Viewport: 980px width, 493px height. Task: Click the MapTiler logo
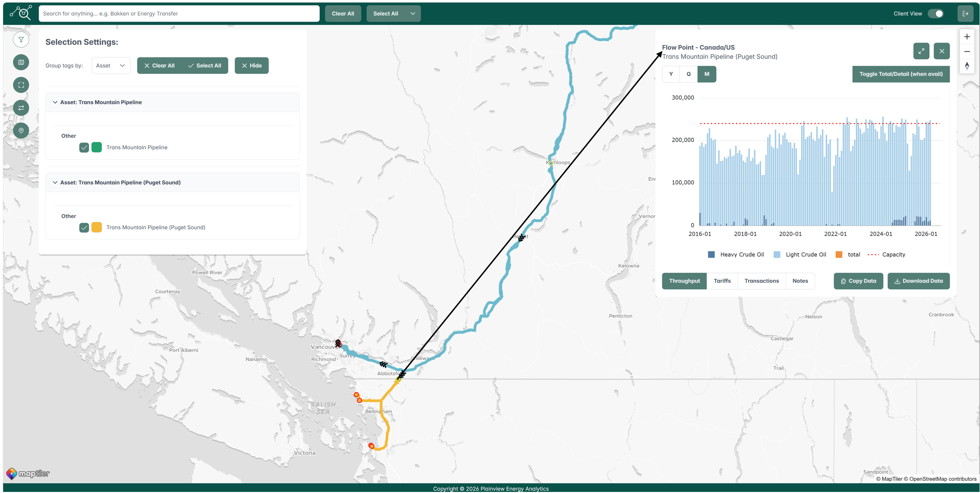[28, 473]
